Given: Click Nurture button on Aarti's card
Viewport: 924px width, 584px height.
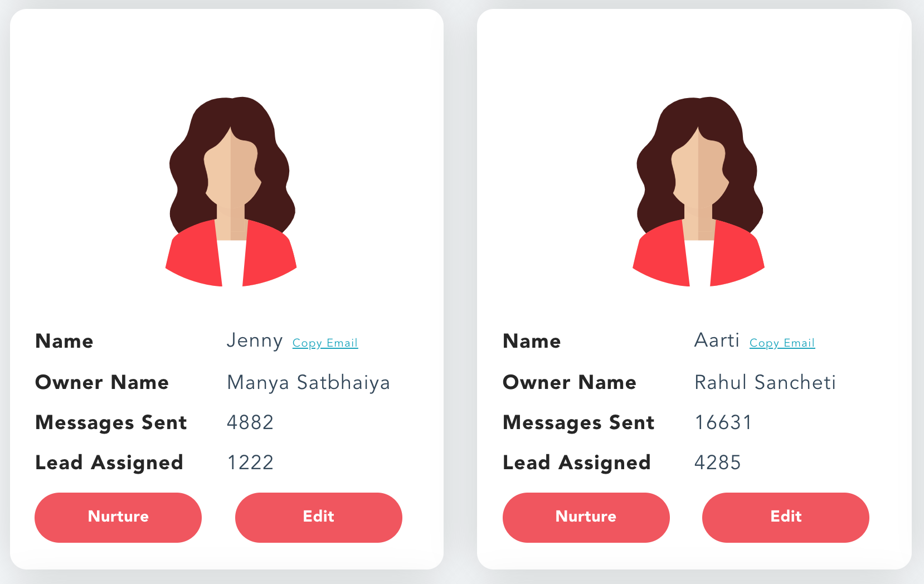Looking at the screenshot, I should click(x=586, y=517).
